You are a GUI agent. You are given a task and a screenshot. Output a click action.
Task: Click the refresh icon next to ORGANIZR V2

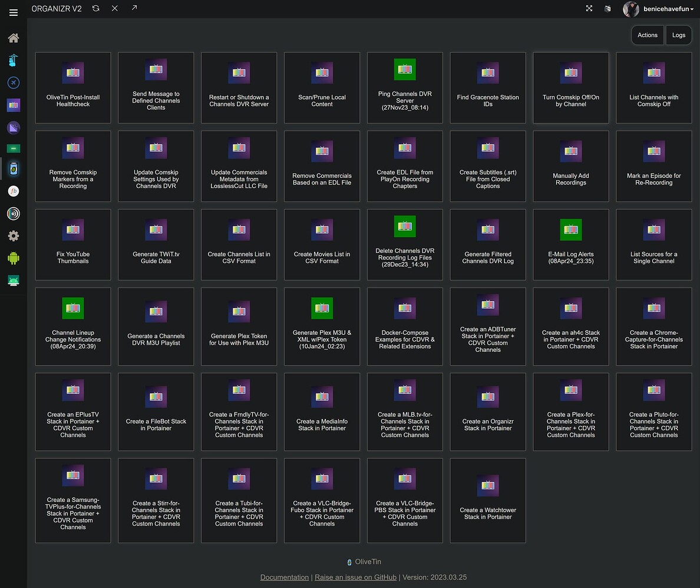click(95, 8)
